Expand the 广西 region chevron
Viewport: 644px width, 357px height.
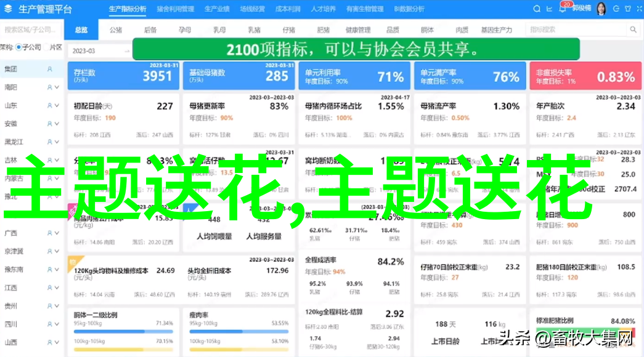tap(57, 233)
